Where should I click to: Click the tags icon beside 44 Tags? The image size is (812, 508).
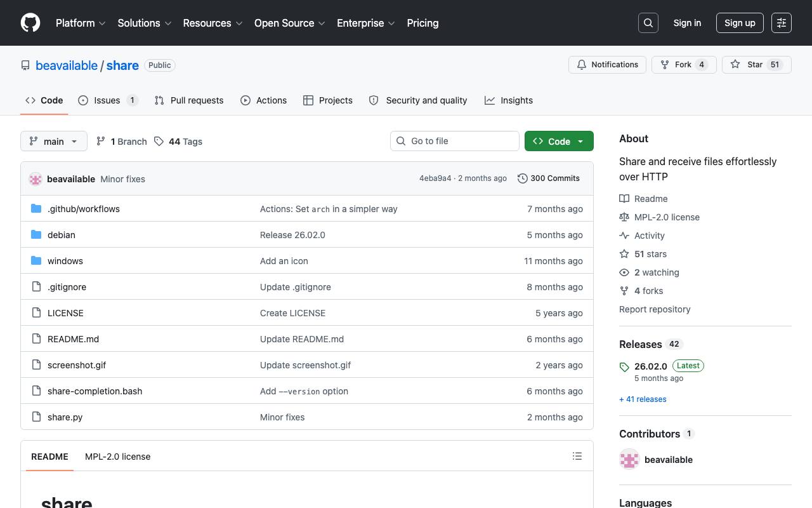159,142
